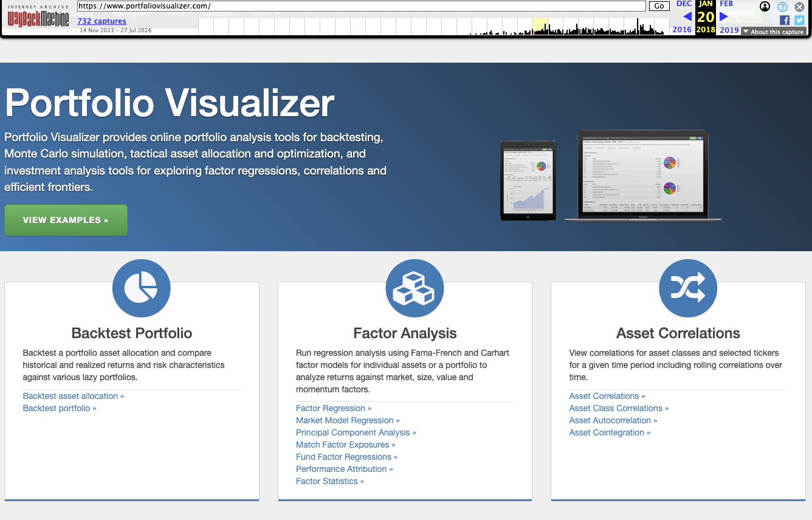
Task: Share this capture via the Facebook icon
Action: [785, 20]
